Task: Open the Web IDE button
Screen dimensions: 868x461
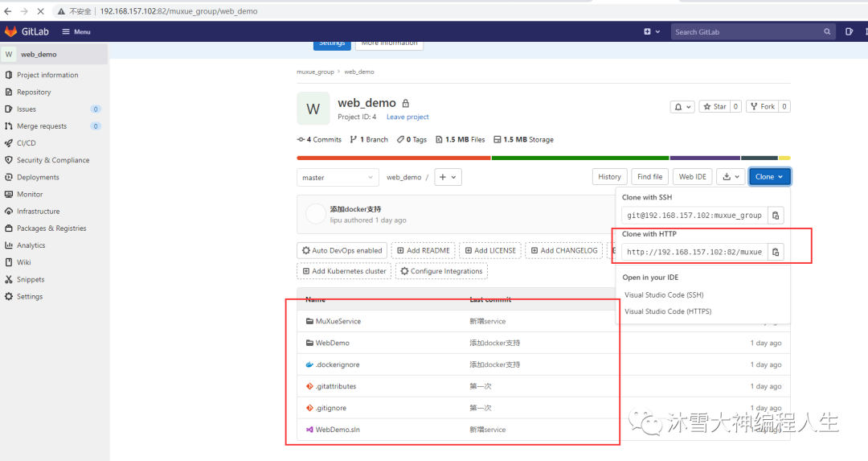Action: [x=693, y=177]
